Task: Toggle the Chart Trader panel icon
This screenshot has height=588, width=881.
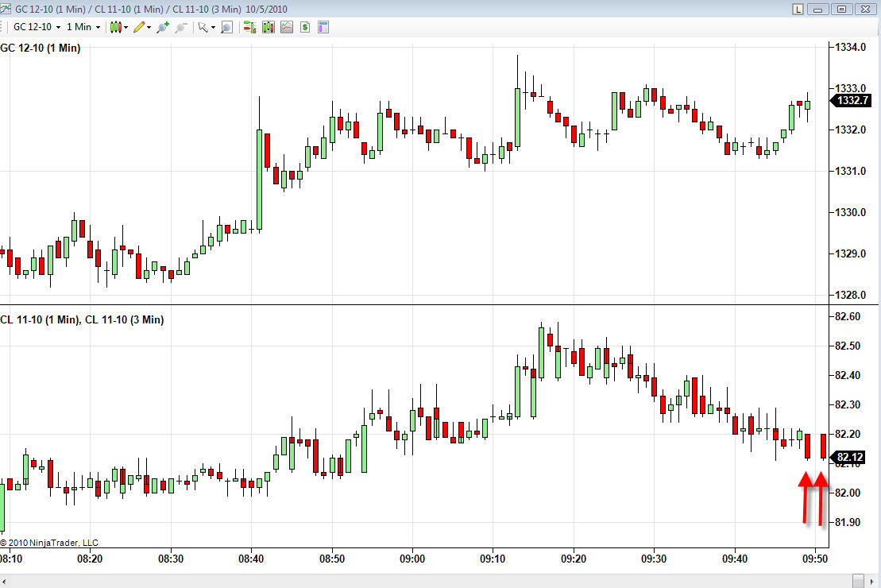Action: pyautogui.click(x=249, y=27)
